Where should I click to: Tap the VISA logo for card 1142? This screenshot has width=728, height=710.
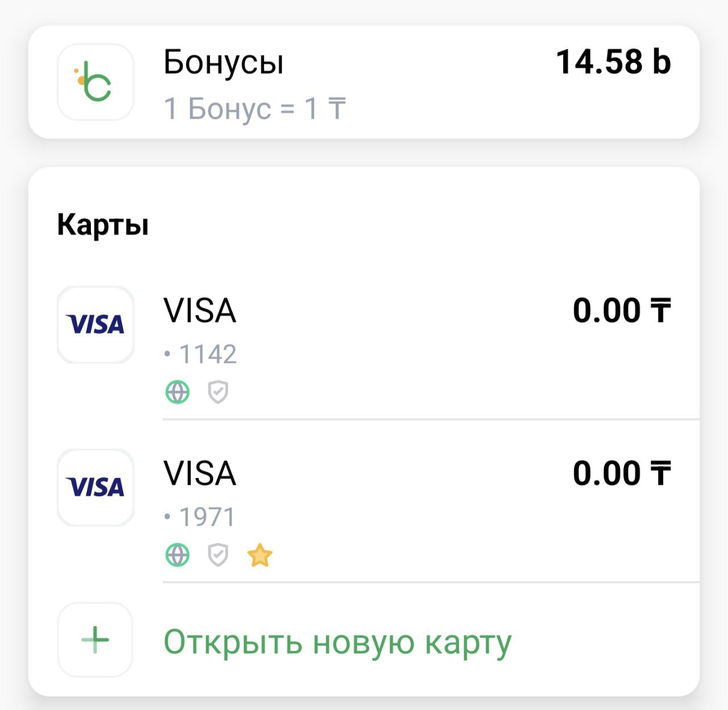point(96,325)
